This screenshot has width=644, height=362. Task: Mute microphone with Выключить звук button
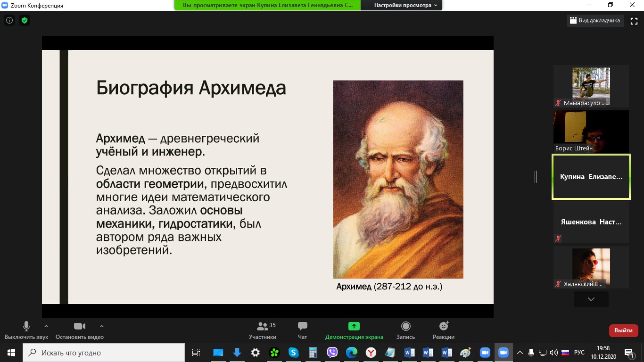pos(26,330)
